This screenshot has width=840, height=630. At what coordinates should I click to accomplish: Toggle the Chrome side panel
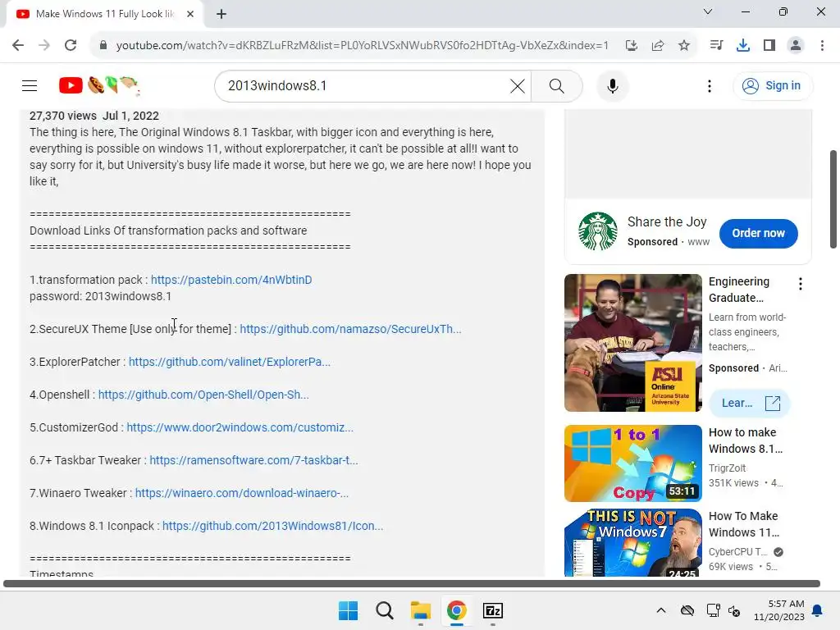tap(769, 45)
